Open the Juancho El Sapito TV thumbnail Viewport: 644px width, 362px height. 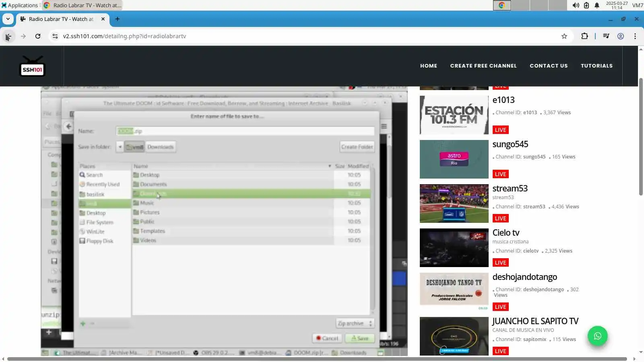(454, 336)
